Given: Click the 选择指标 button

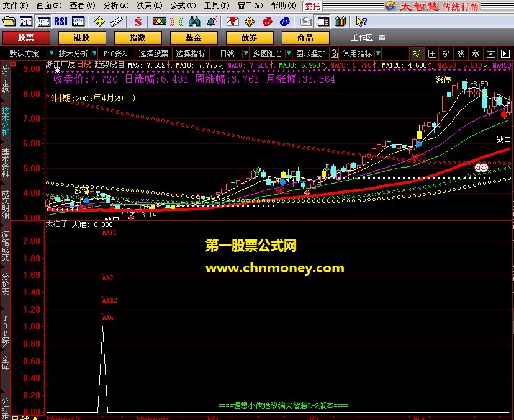Looking at the screenshot, I should point(191,54).
